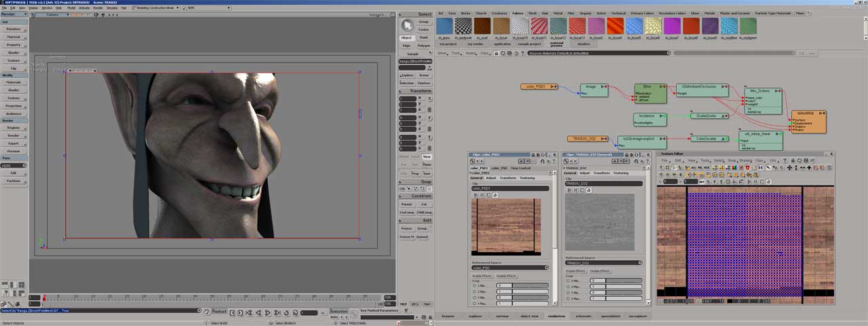Viewport: 868px width, 326px height.
Task: Toggle the X Min crop checkbox in color_PSD1
Action: (x=474, y=286)
